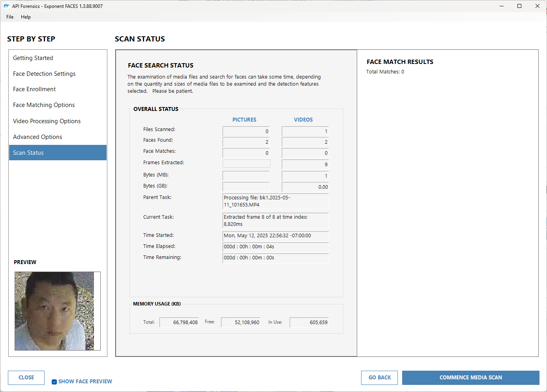
Task: Maximize the application window
Action: (519, 6)
